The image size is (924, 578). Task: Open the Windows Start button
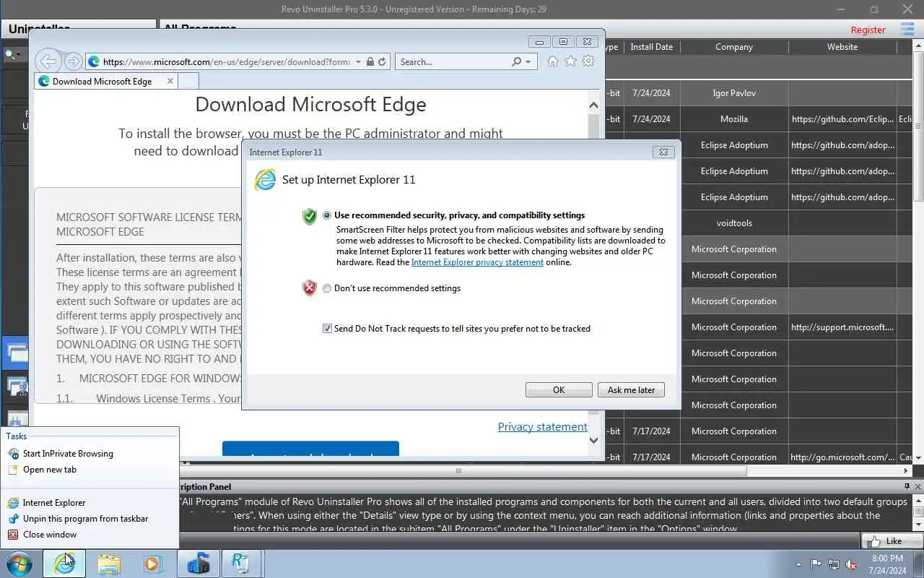19,564
